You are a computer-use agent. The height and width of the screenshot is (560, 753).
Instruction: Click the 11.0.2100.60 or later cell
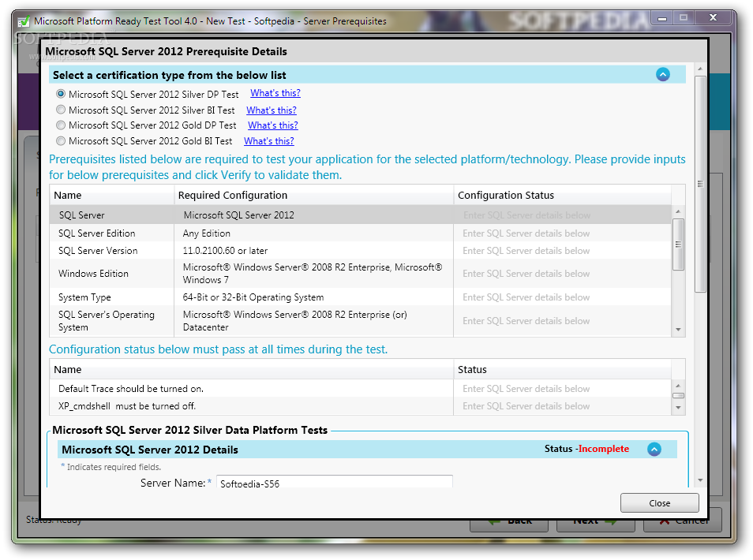pos(313,251)
